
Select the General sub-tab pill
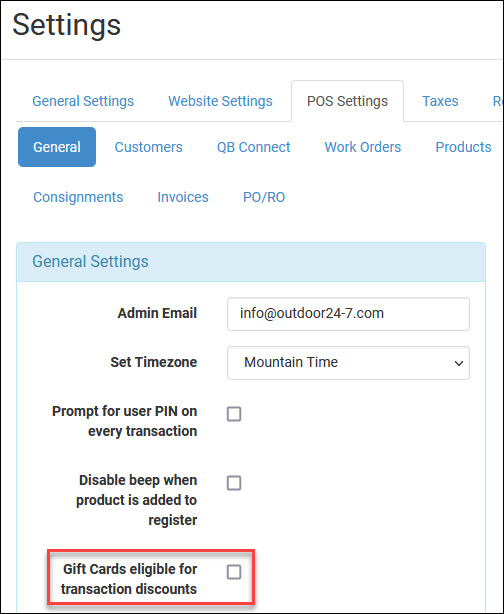[x=57, y=147]
